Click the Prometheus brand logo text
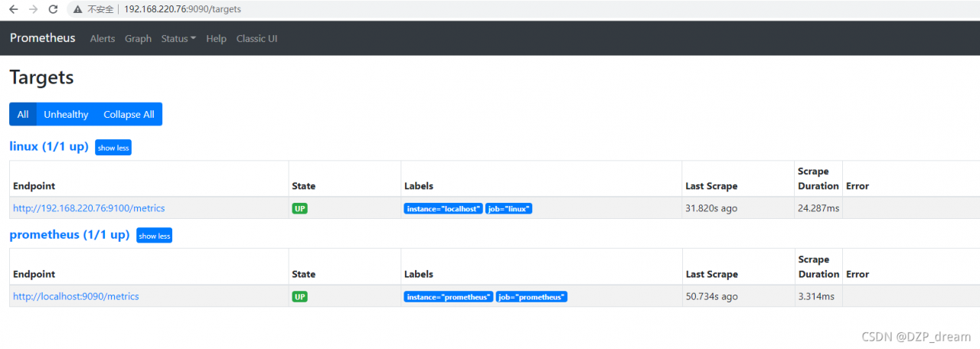 pyautogui.click(x=43, y=38)
